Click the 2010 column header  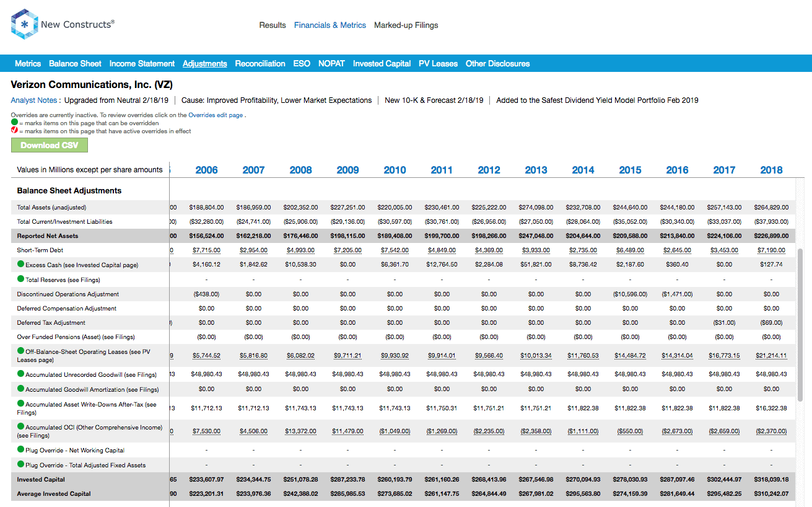[x=395, y=170]
